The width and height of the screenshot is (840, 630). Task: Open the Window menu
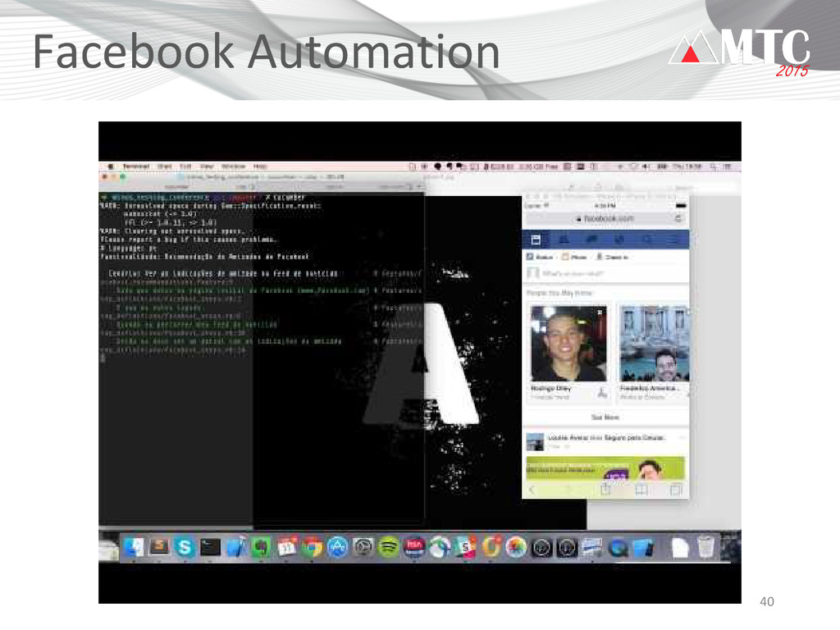click(233, 167)
